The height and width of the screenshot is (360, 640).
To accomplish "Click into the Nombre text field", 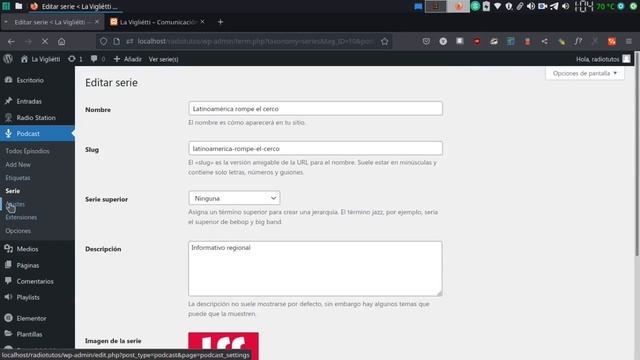I will (x=315, y=109).
